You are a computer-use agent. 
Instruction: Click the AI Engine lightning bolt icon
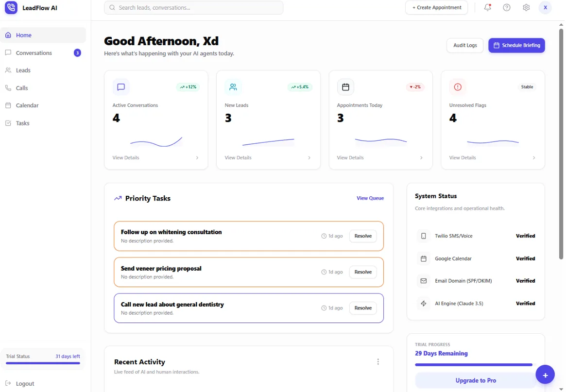coord(424,304)
